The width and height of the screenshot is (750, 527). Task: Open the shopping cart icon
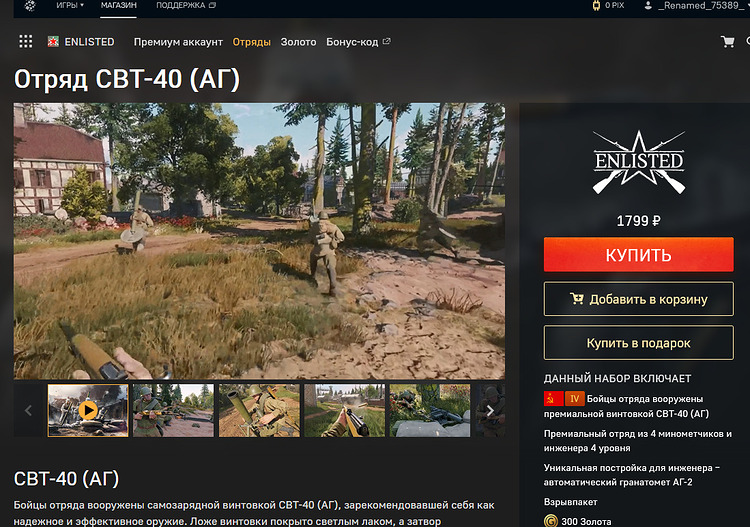tap(728, 42)
